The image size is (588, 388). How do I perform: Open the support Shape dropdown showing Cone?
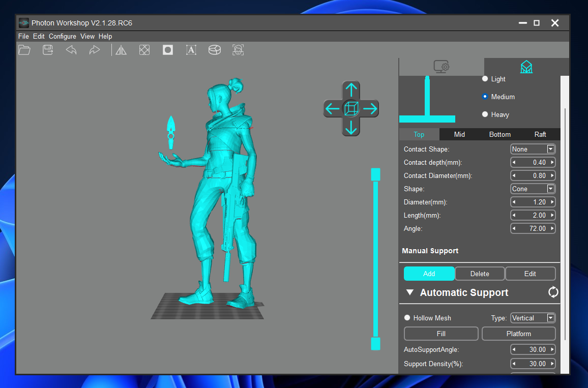click(x=551, y=188)
